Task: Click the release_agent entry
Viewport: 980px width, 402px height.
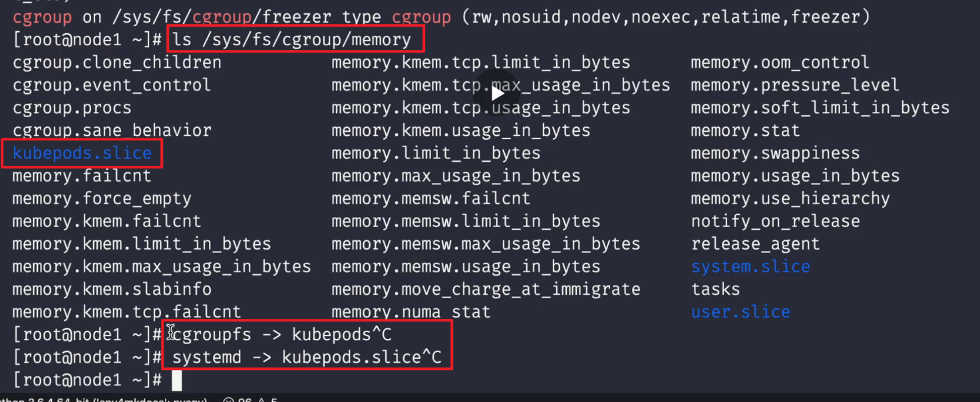Action: [x=755, y=244]
